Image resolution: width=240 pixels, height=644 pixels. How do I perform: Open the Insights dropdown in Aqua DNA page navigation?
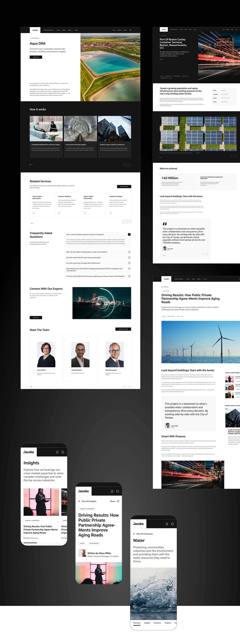click(x=70, y=30)
